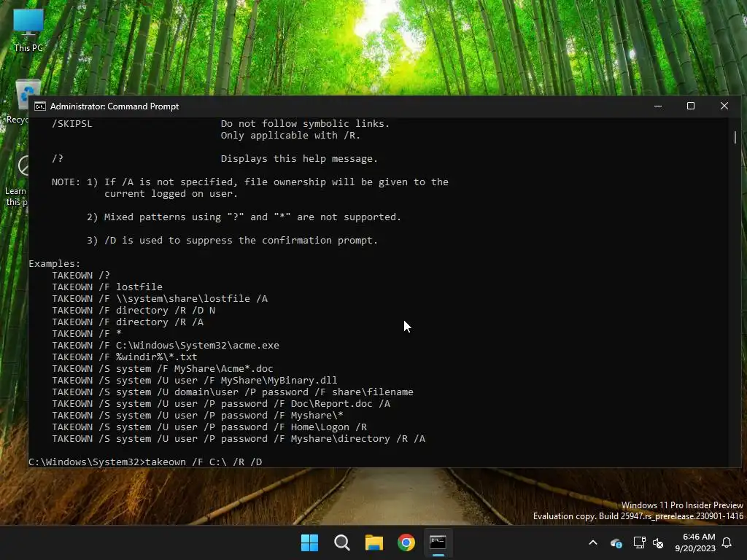Maximize the Command Prompt window
The image size is (747, 560).
[x=691, y=106]
